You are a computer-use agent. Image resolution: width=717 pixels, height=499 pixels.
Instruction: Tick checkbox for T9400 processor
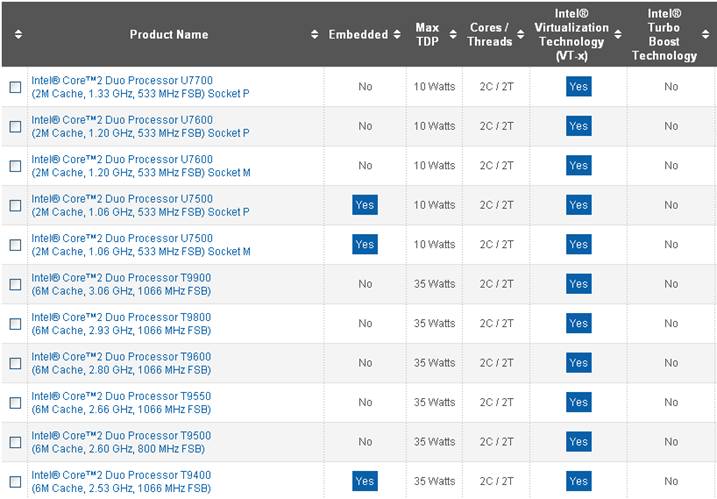pos(15,482)
